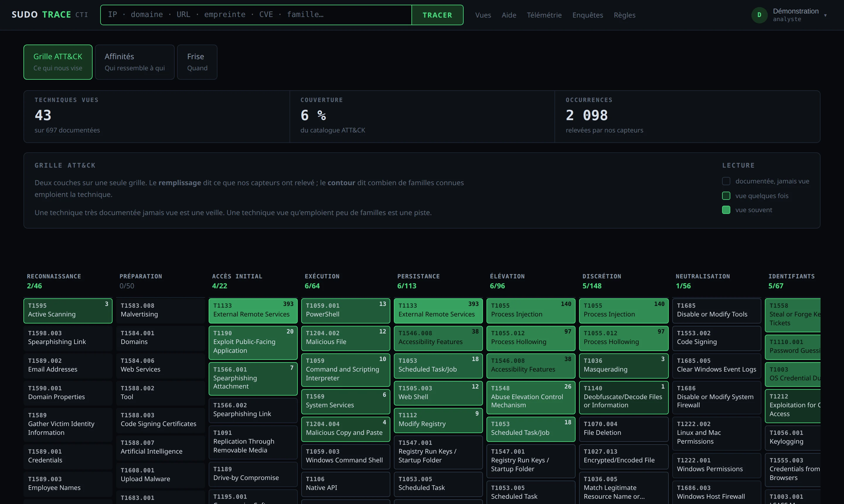Select T1204.002 Malicious File tile
Image resolution: width=844 pixels, height=504 pixels.
(346, 338)
